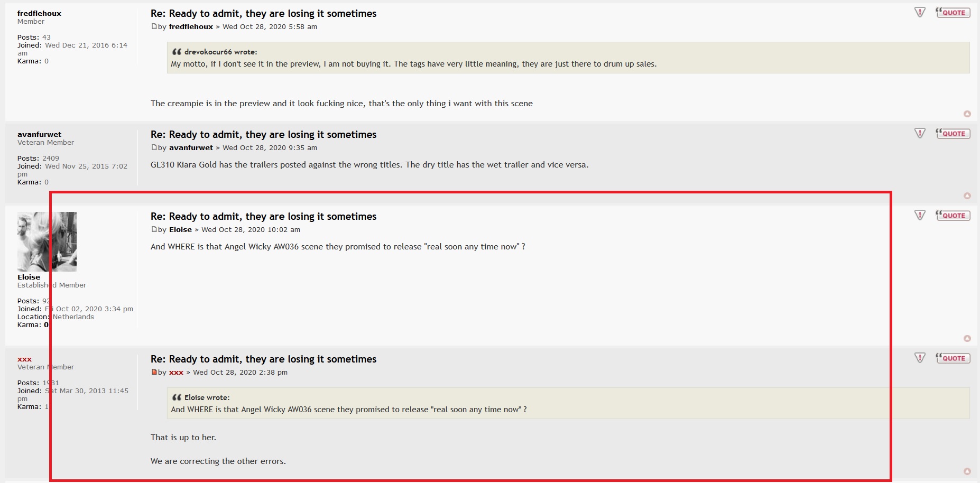
Task: Open Eloise's post title link
Action: [x=263, y=216]
